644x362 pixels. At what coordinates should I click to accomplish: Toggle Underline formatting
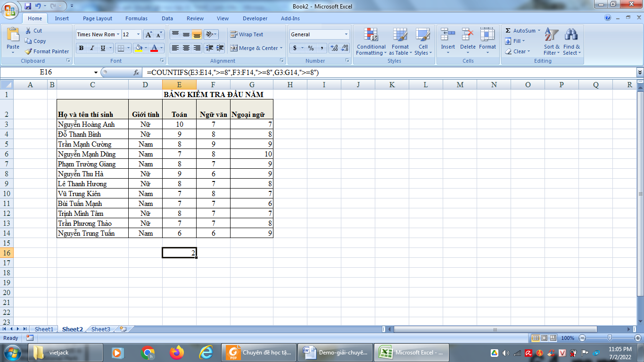point(102,48)
